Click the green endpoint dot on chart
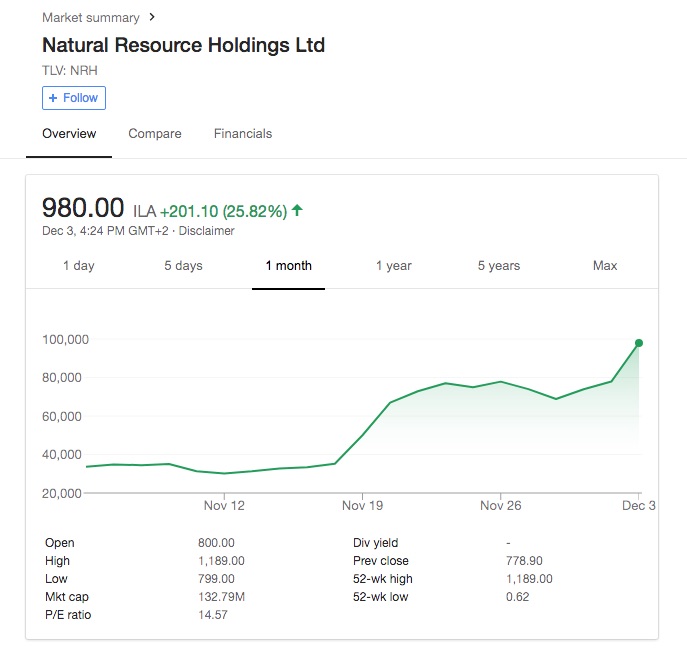This screenshot has height=648, width=687. pyautogui.click(x=639, y=343)
